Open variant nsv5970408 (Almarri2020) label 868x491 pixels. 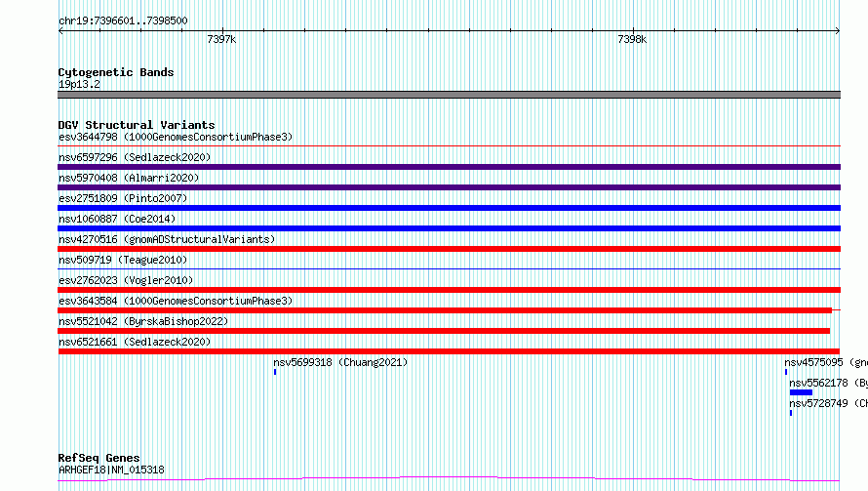(129, 178)
